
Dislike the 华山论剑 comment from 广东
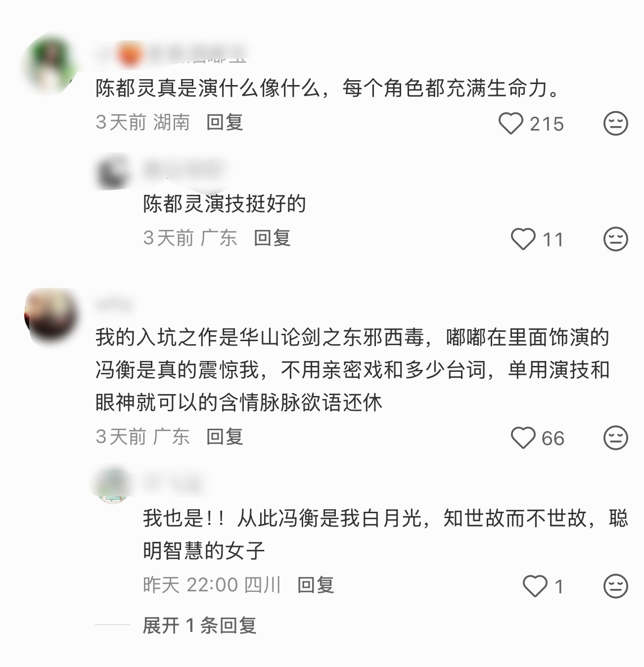[x=616, y=438]
